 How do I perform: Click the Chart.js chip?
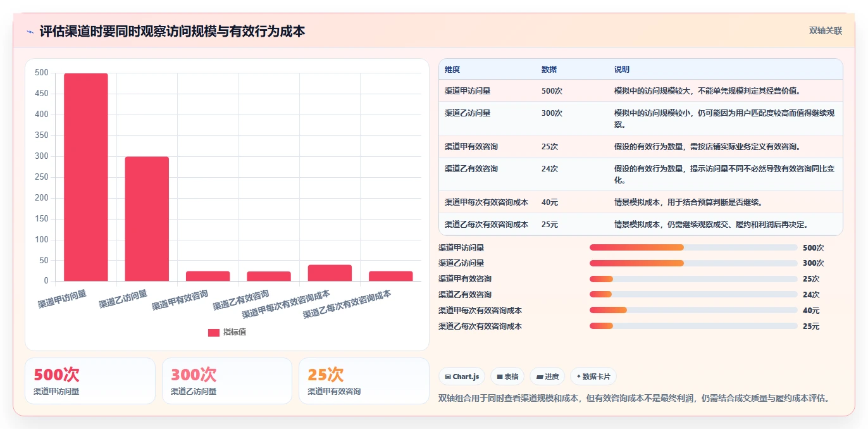pos(462,376)
